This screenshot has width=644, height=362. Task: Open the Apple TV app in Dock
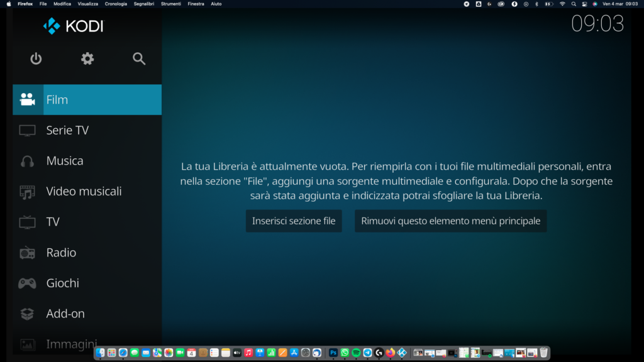[237, 353]
